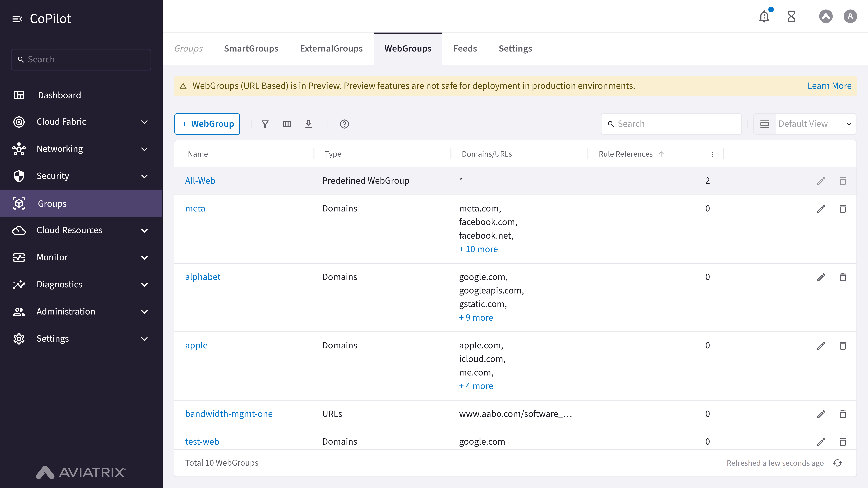Expand Networking menu
This screenshot has height=488, width=868.
[x=81, y=149]
